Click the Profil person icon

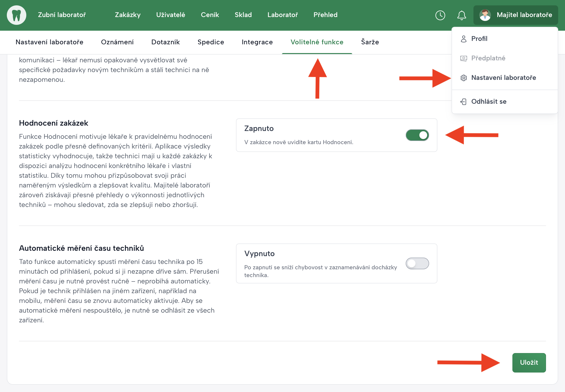pyautogui.click(x=463, y=39)
